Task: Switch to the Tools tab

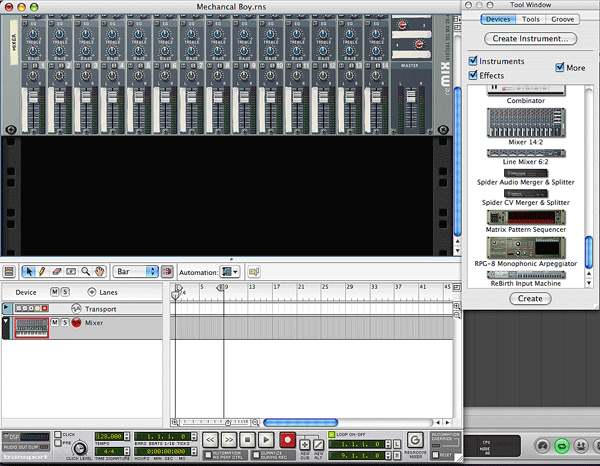Action: 531,19
